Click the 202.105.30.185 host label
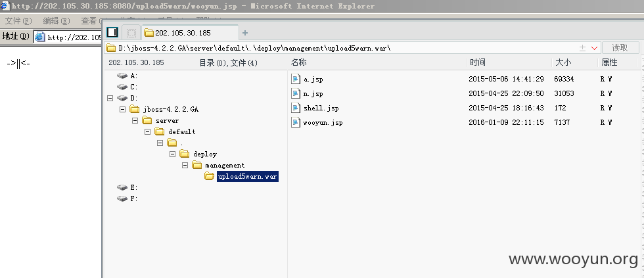Screen dimensions: 644x278 tap(136, 63)
